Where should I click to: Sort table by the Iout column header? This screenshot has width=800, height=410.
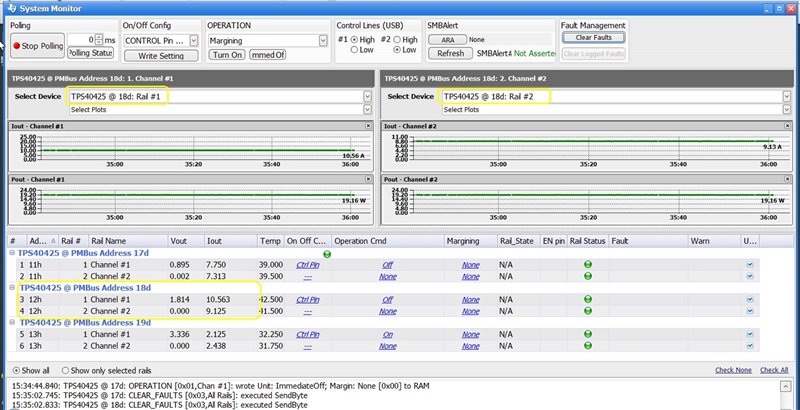230,241
